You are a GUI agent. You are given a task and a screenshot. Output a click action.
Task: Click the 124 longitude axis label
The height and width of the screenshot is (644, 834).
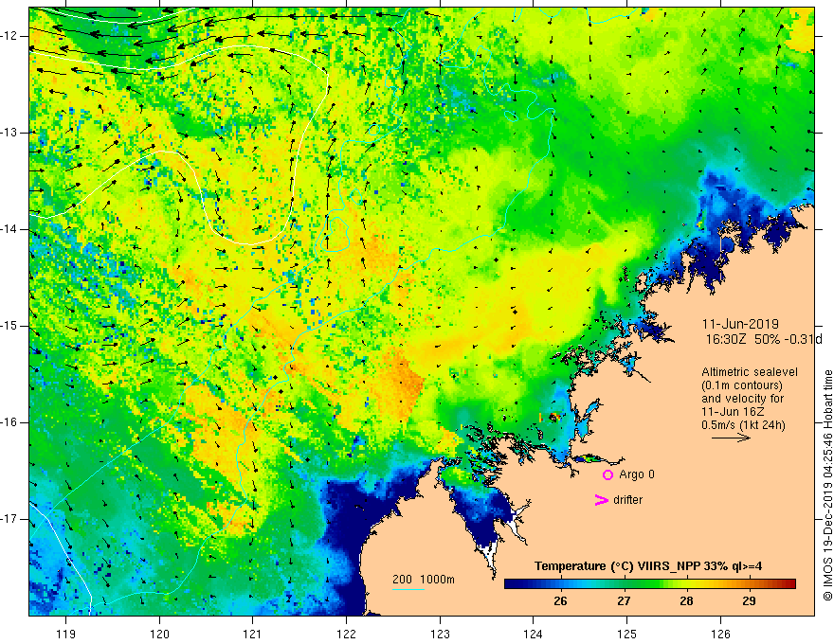point(533,634)
